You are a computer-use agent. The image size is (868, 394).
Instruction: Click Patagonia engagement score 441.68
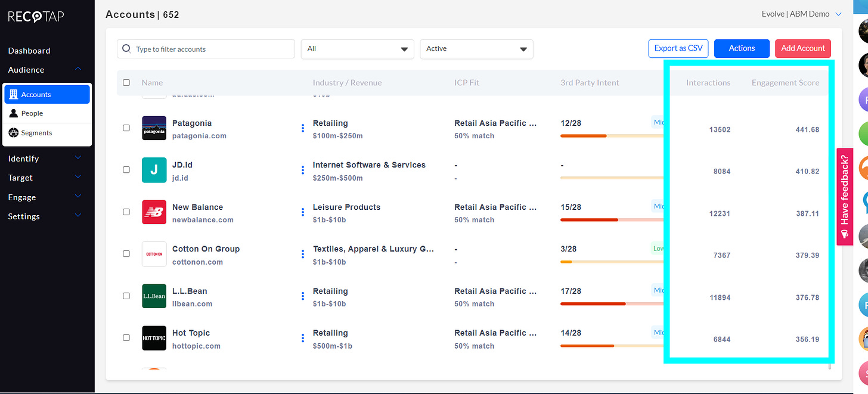pyautogui.click(x=807, y=129)
